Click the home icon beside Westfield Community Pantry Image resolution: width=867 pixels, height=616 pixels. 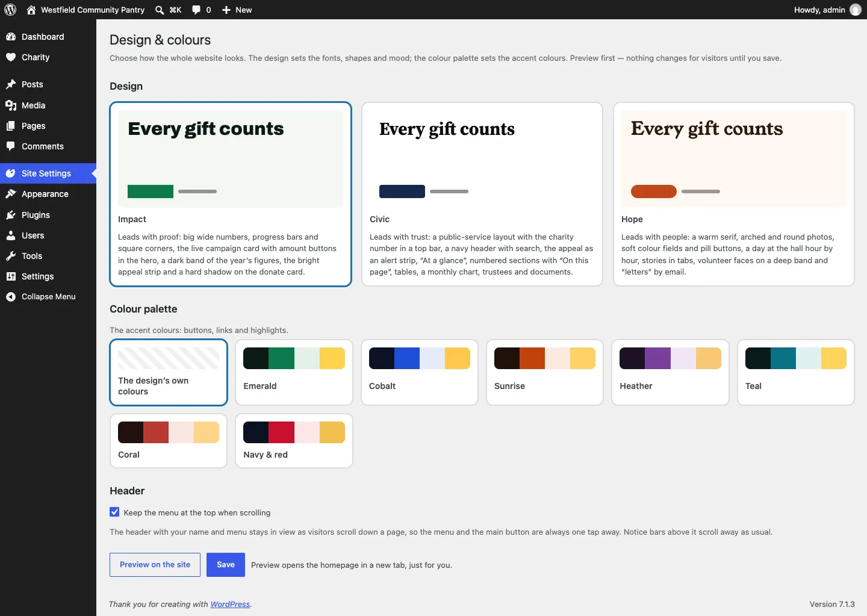[x=31, y=10]
